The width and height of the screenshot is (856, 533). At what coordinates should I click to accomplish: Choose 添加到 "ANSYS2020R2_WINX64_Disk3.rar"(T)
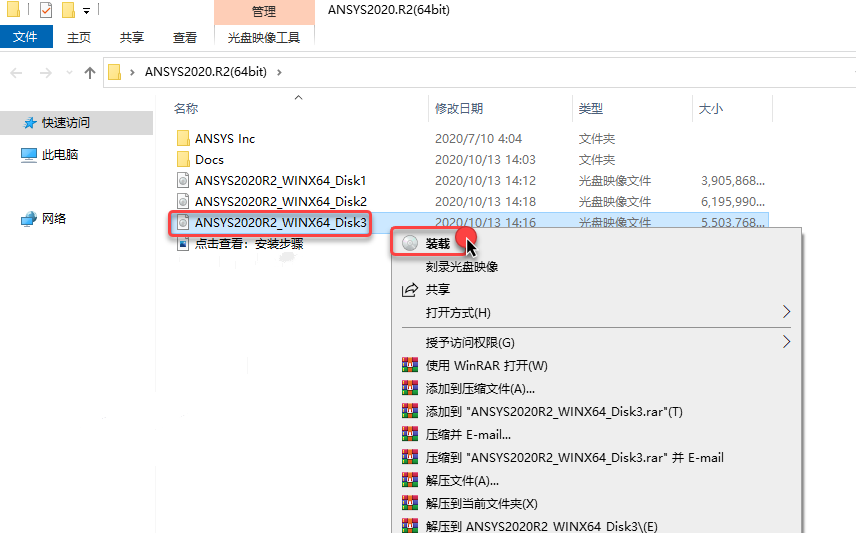(x=554, y=411)
